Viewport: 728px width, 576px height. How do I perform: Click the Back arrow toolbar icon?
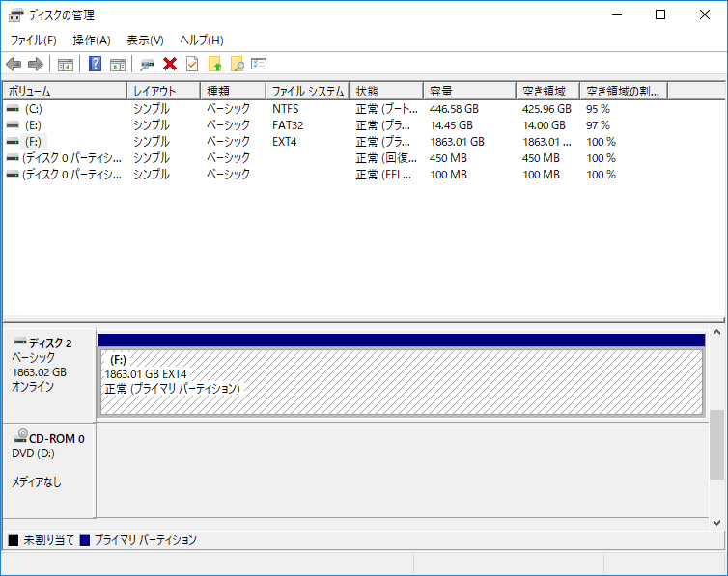14,64
